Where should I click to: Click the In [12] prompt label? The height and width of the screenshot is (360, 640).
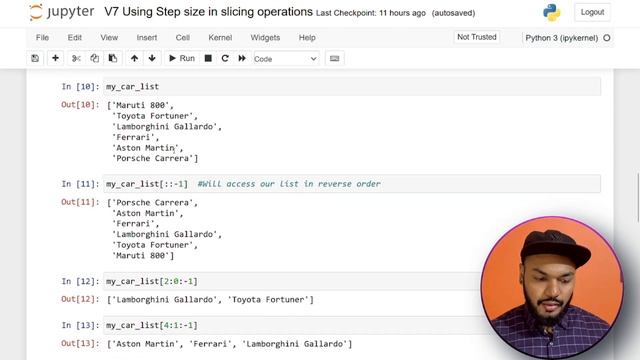click(80, 281)
